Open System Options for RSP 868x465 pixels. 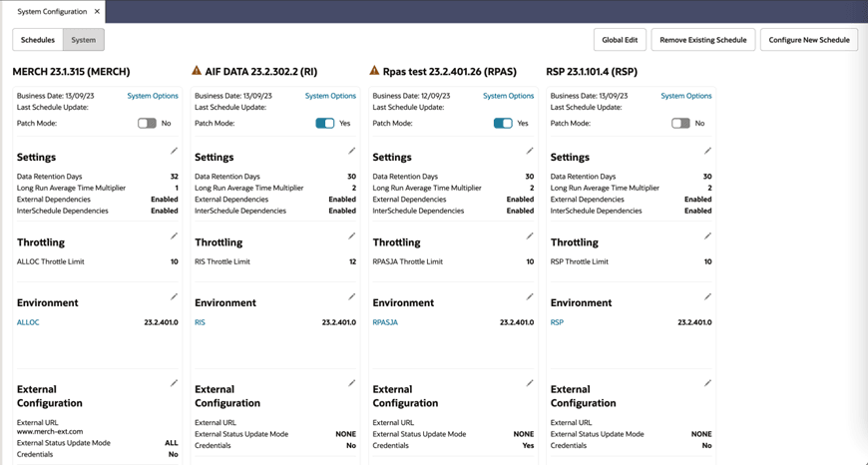pos(686,96)
